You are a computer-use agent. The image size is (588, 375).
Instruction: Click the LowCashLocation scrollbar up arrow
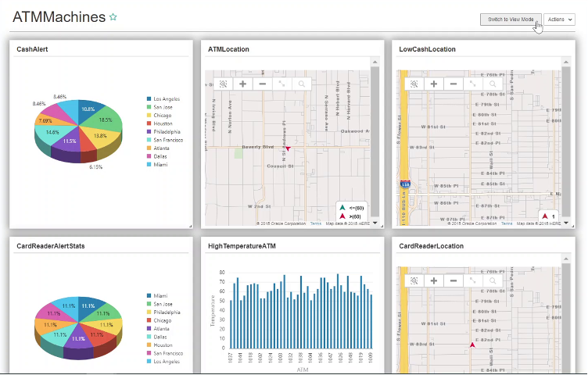(x=566, y=62)
